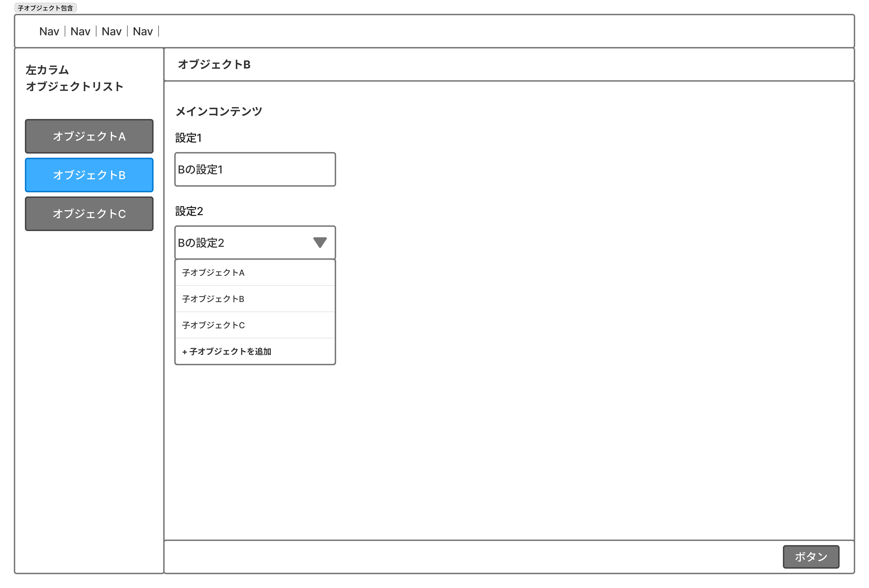Choose 子オブジェクトC from the dropdown list
This screenshot has width=869, height=588.
pyautogui.click(x=255, y=325)
